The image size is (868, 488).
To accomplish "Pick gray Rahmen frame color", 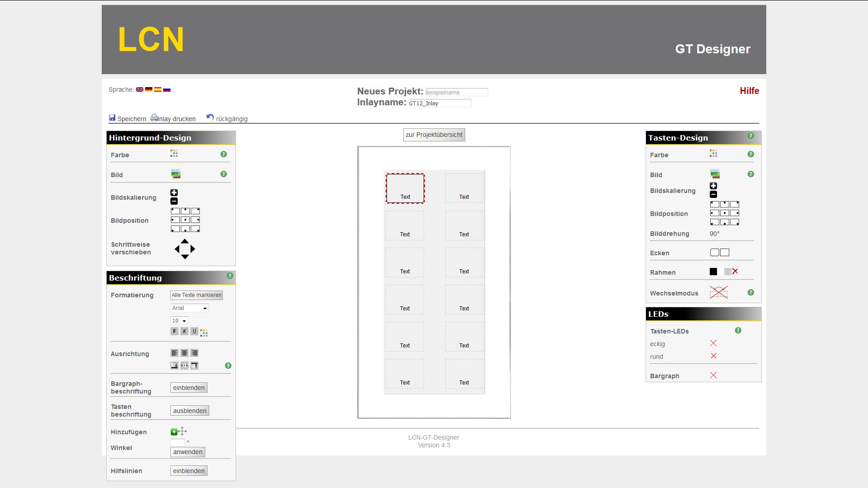I will point(727,272).
